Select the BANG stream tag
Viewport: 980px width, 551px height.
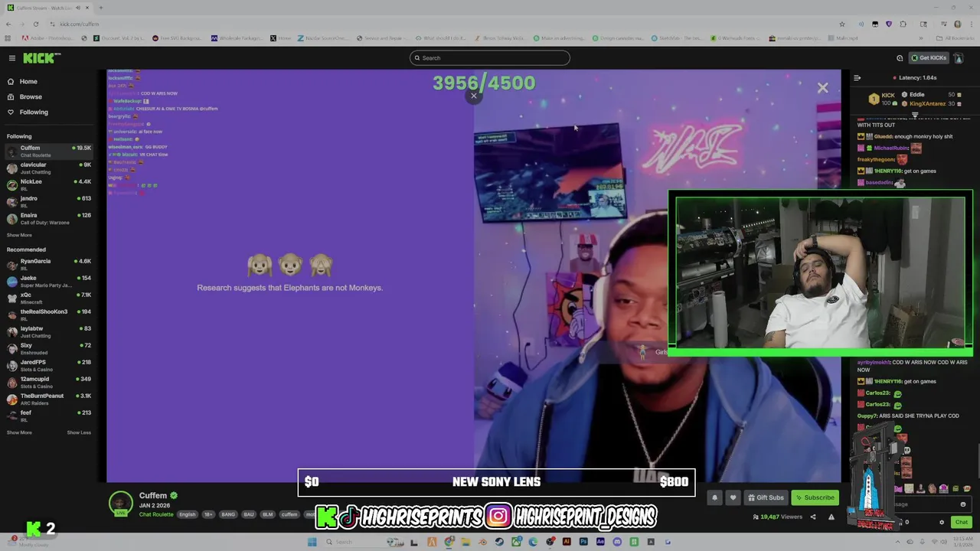[x=228, y=514]
